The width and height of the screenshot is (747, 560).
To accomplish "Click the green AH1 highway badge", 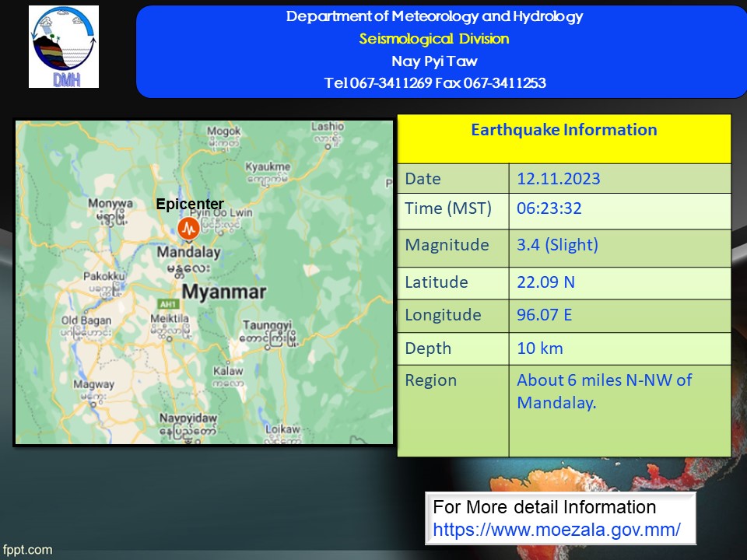I will [168, 304].
